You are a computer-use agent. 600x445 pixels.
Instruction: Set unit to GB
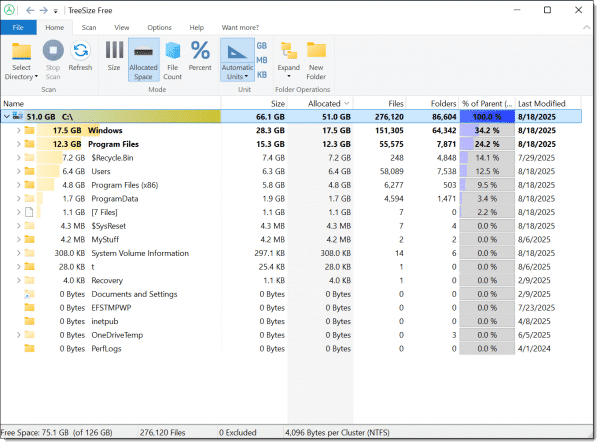pos(262,46)
